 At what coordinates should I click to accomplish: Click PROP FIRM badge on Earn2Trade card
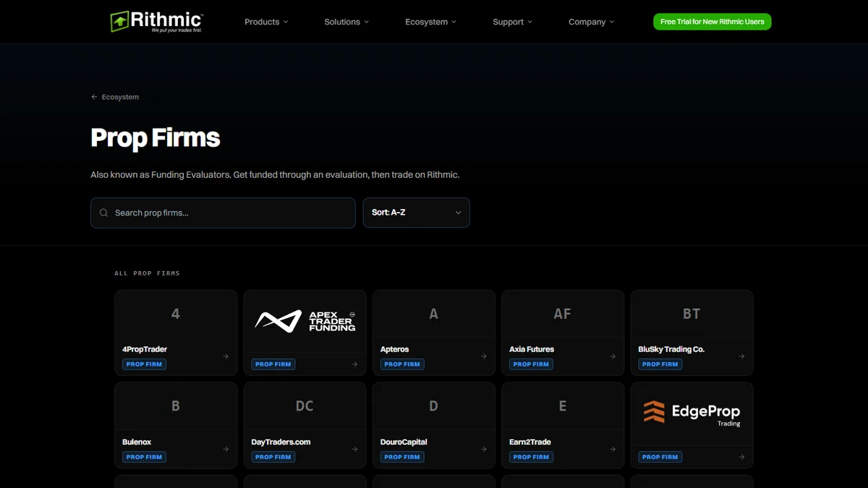(531, 457)
